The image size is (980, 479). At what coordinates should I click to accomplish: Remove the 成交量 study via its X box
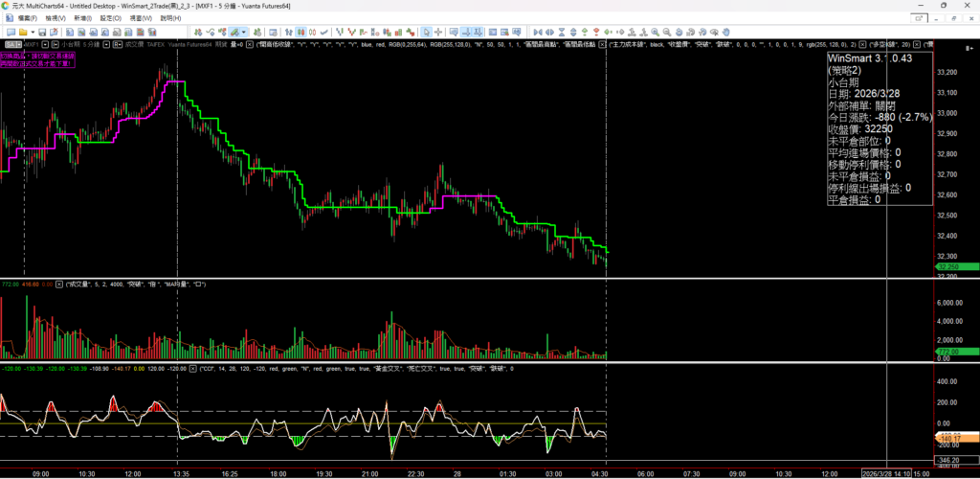tap(60, 285)
